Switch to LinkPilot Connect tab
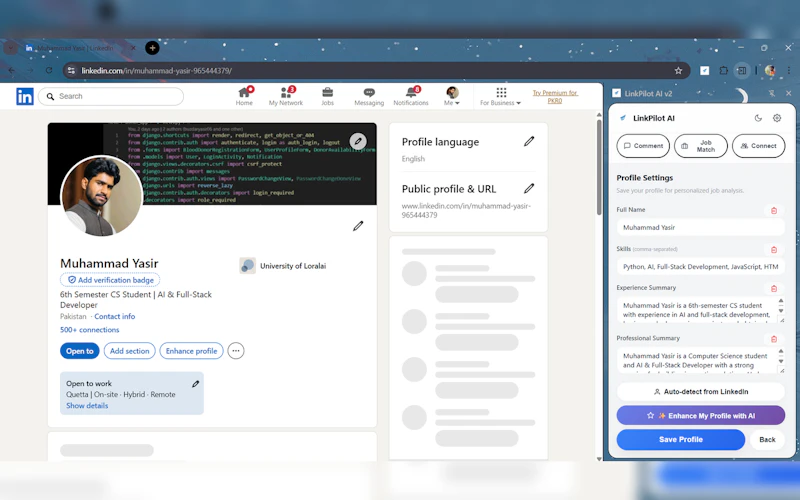This screenshot has height=500, width=800. pyautogui.click(x=758, y=146)
